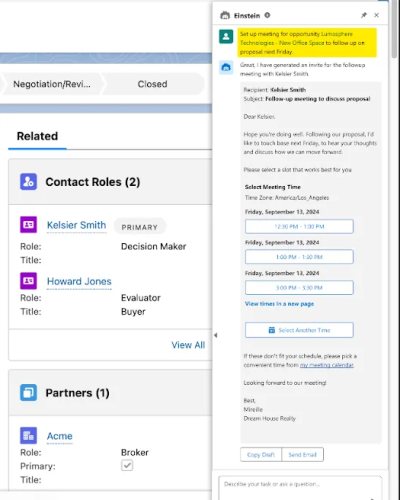Screen dimensions: 400x500
Task: Click the Copy Draft button
Action: click(261, 455)
